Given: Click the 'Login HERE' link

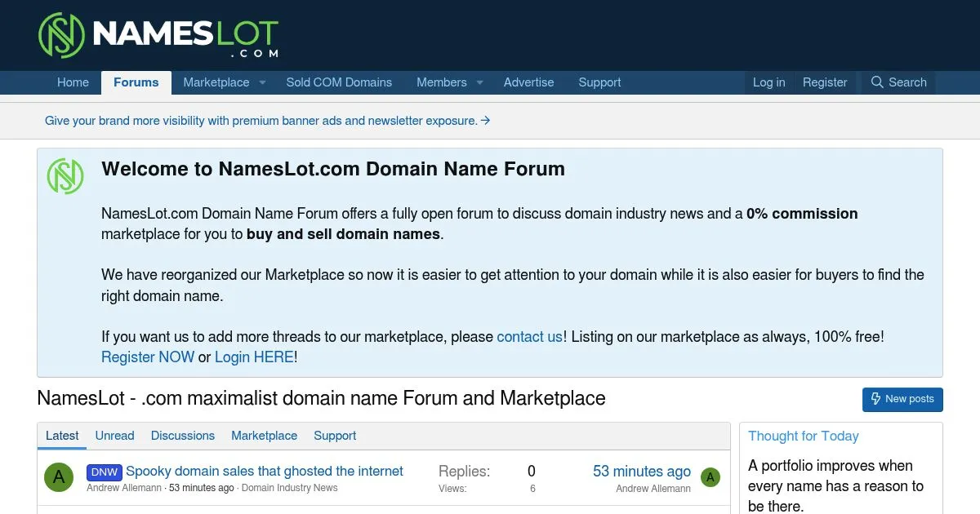Looking at the screenshot, I should [254, 357].
